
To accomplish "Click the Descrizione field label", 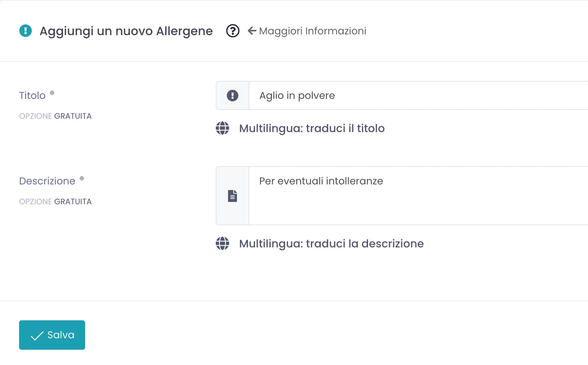I will tap(47, 181).
